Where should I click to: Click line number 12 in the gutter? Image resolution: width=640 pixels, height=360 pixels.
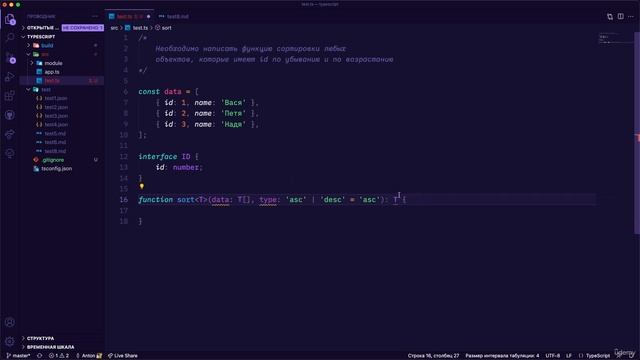pos(124,157)
